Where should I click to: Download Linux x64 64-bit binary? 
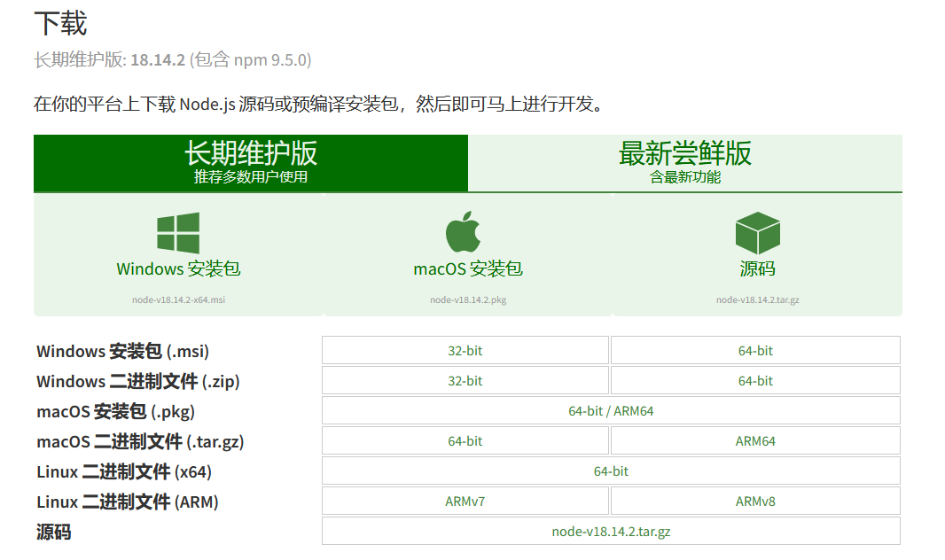pos(611,471)
